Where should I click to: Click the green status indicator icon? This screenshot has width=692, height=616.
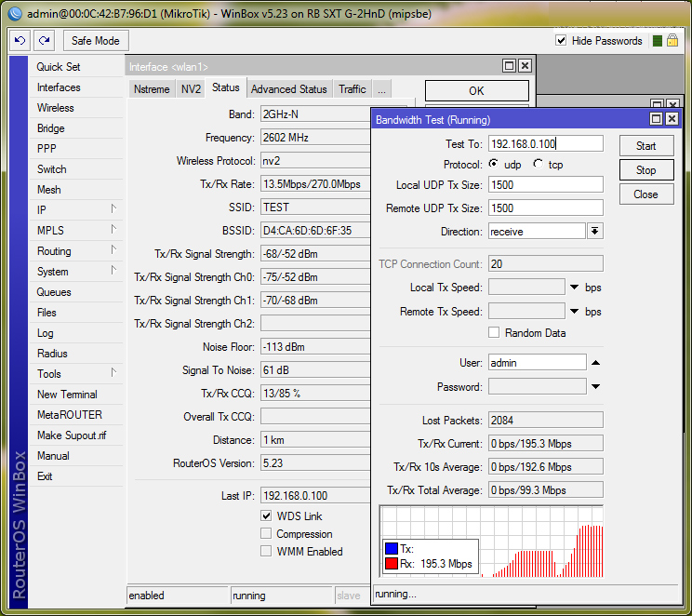[x=658, y=41]
